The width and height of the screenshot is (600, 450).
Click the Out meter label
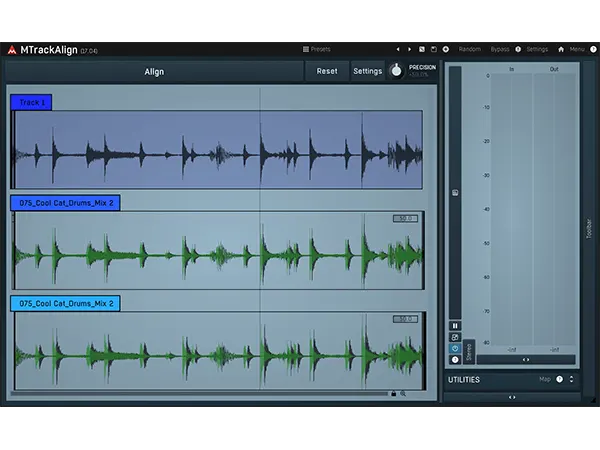click(x=554, y=69)
